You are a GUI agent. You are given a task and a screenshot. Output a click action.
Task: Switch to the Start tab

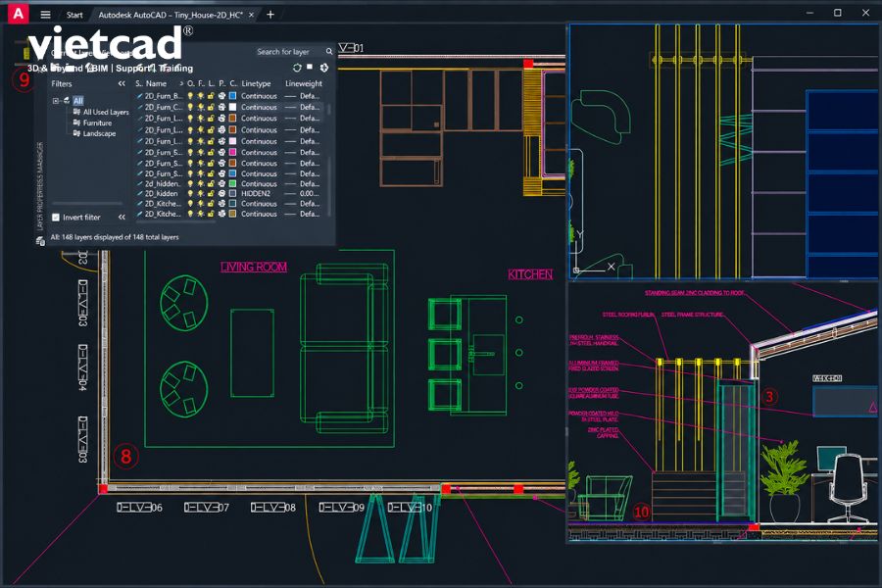tap(74, 16)
